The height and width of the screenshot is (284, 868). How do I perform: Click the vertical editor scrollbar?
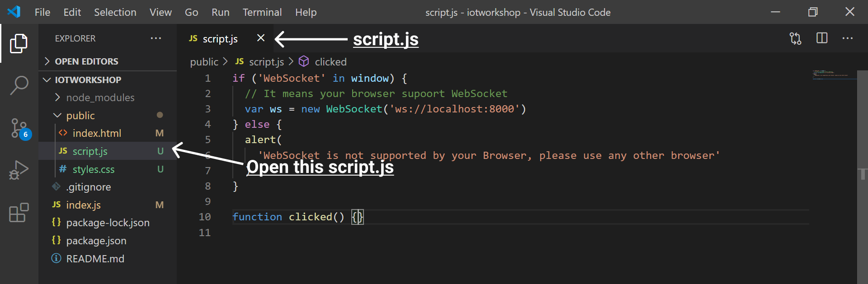[x=863, y=177]
